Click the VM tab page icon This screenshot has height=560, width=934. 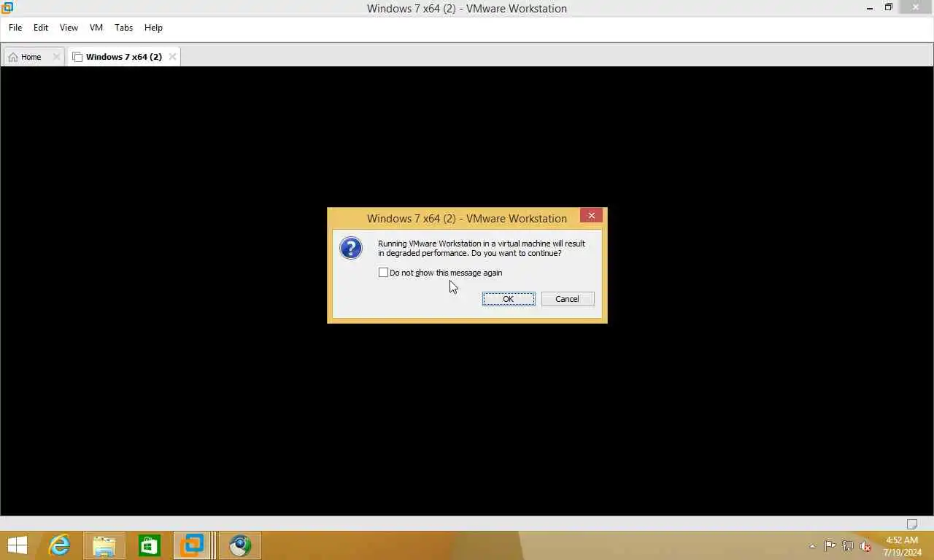point(77,57)
